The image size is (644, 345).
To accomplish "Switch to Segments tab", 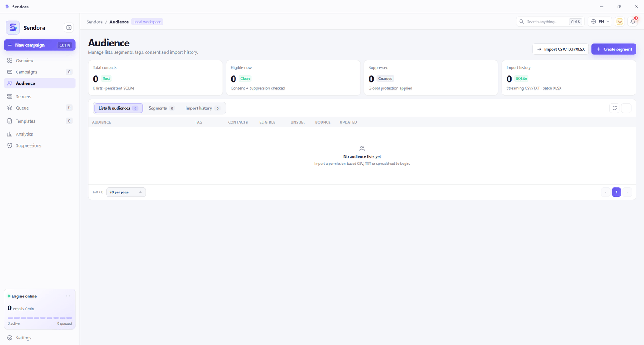I will pos(161,108).
